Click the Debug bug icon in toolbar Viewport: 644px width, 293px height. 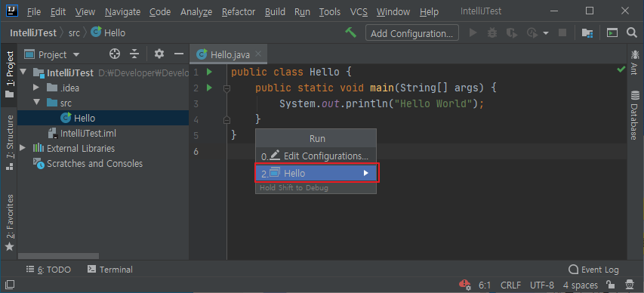[492, 32]
